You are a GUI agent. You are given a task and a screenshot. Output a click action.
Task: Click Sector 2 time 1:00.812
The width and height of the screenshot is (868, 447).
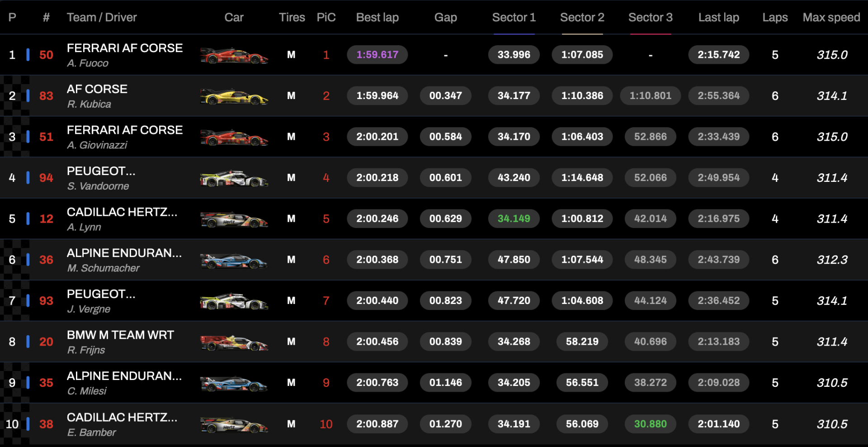click(582, 219)
